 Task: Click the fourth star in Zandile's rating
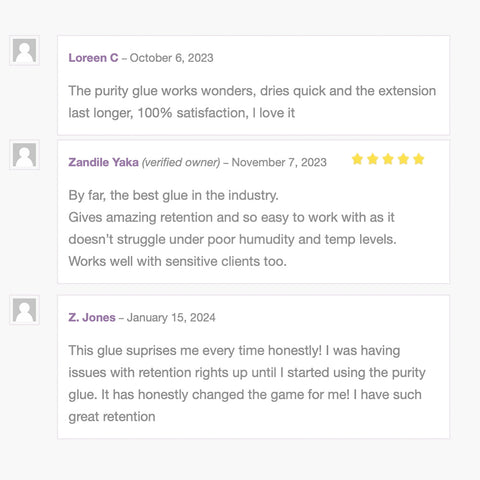click(403, 159)
